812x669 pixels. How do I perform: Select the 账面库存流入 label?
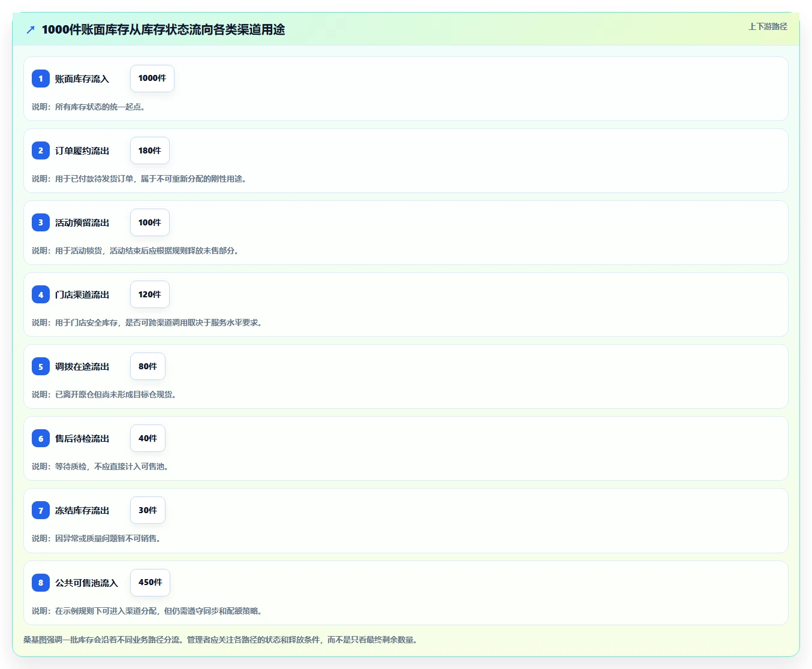[82, 79]
